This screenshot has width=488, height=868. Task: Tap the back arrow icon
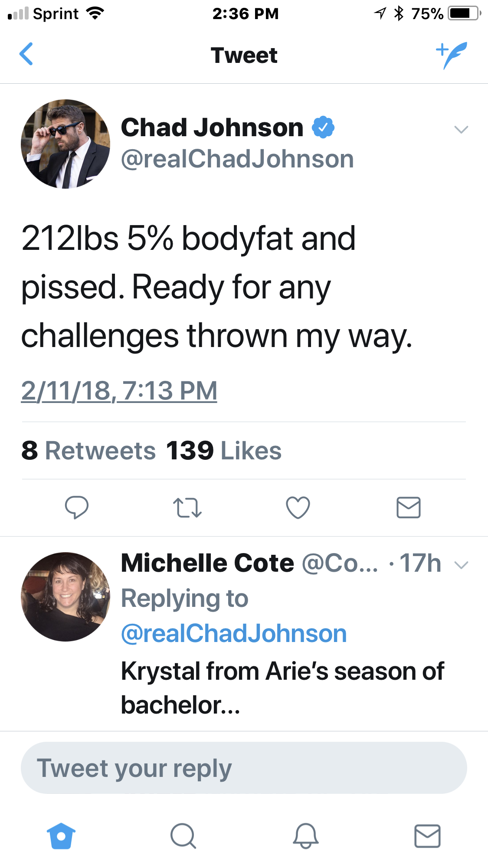pyautogui.click(x=26, y=54)
